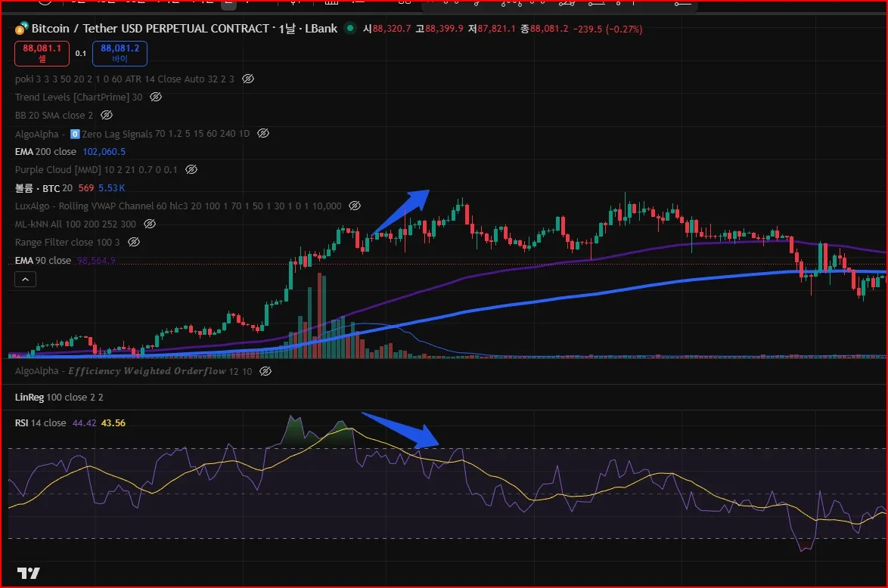Click the yellow RSI average value 43.56
888x588 pixels.
[x=113, y=422]
